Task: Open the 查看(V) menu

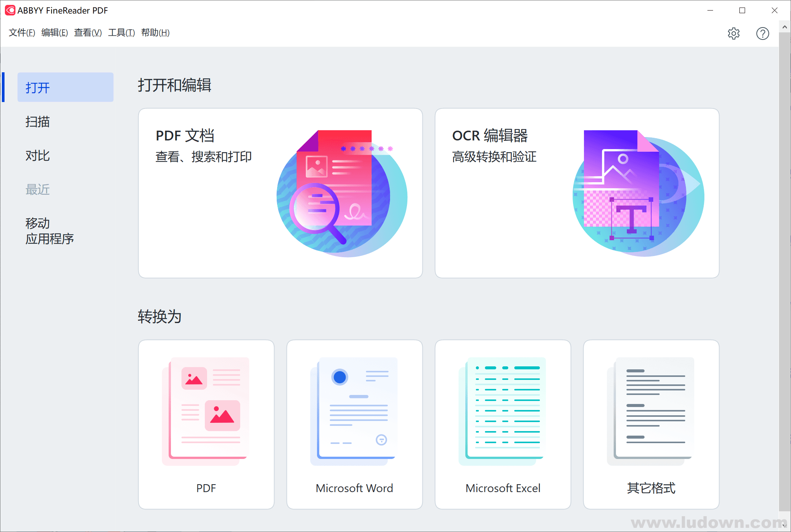Action: click(x=88, y=33)
